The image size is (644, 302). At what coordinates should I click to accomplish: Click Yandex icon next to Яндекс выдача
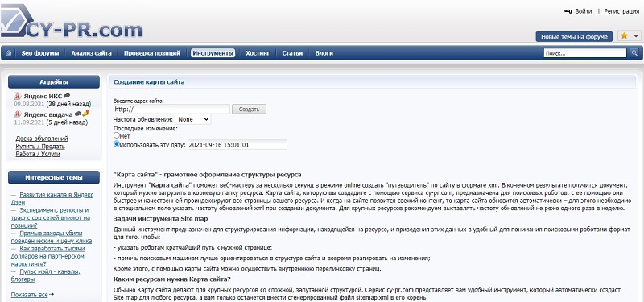pyautogui.click(x=17, y=114)
